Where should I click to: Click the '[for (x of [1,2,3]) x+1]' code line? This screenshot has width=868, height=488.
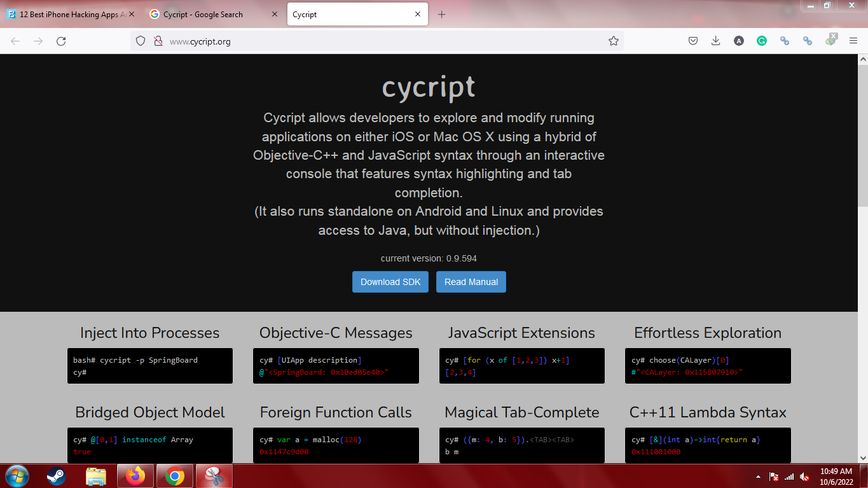pyautogui.click(x=507, y=360)
